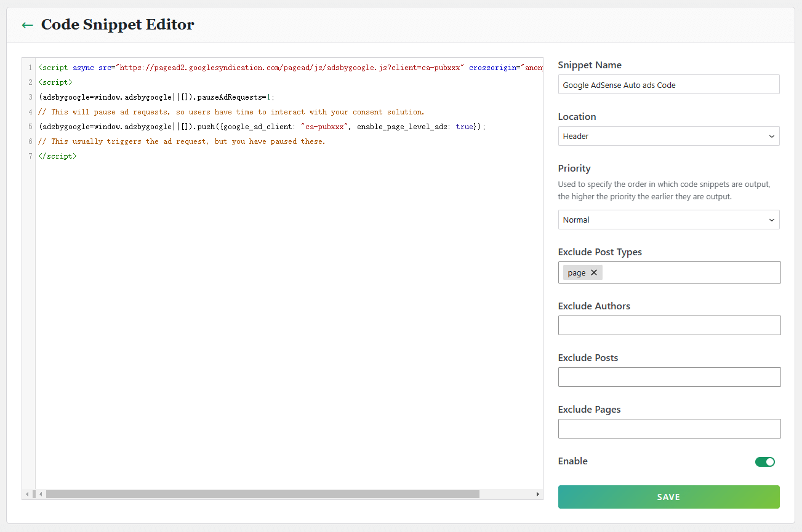Click the code editor scroll right arrow

[537, 494]
